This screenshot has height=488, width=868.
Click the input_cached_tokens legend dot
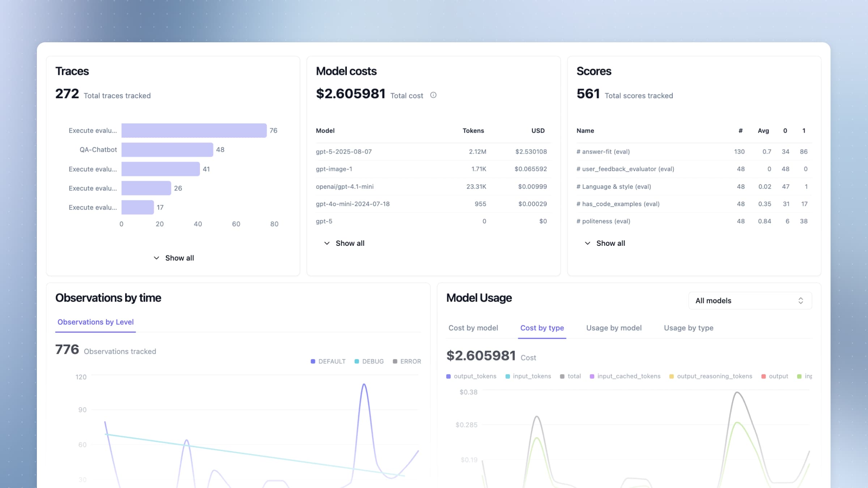592,376
